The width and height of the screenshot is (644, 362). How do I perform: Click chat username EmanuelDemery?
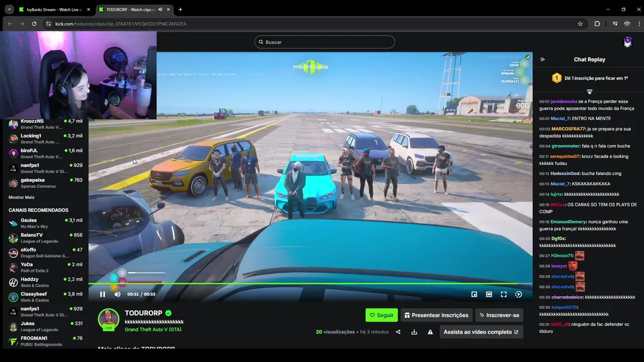pyautogui.click(x=569, y=222)
